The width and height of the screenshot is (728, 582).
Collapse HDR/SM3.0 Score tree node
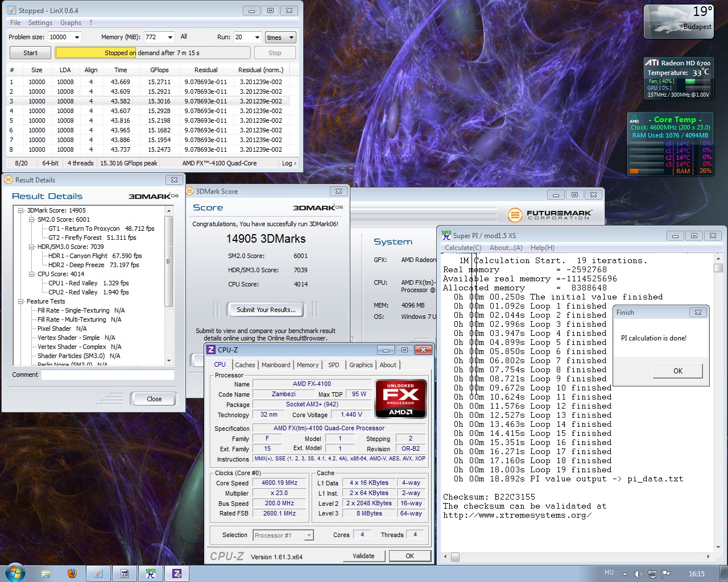tap(32, 247)
